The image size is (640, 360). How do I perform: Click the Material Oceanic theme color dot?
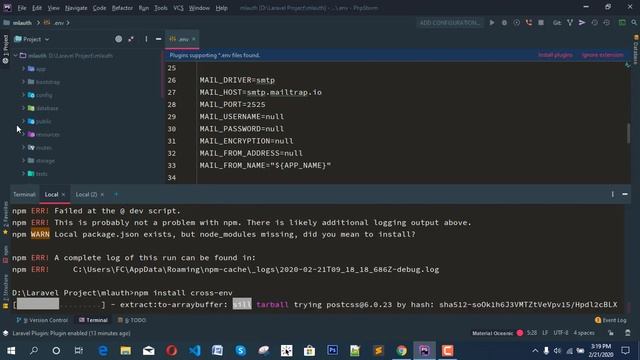(520, 333)
